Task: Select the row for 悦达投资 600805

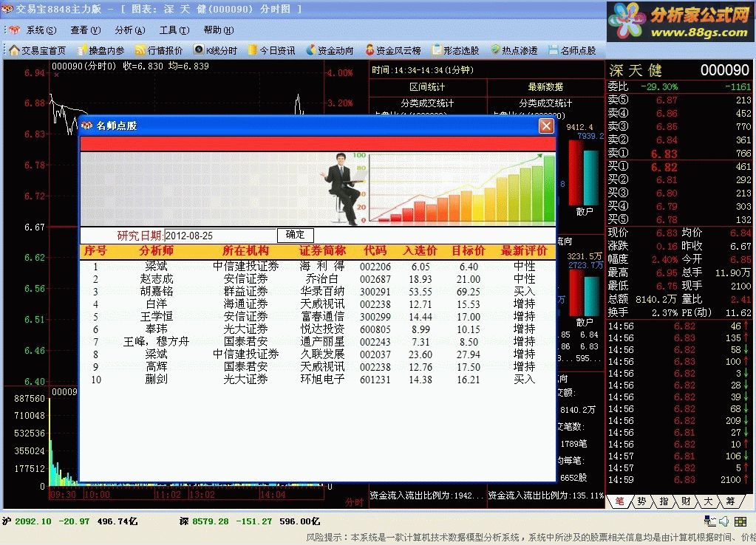Action: coord(318,329)
